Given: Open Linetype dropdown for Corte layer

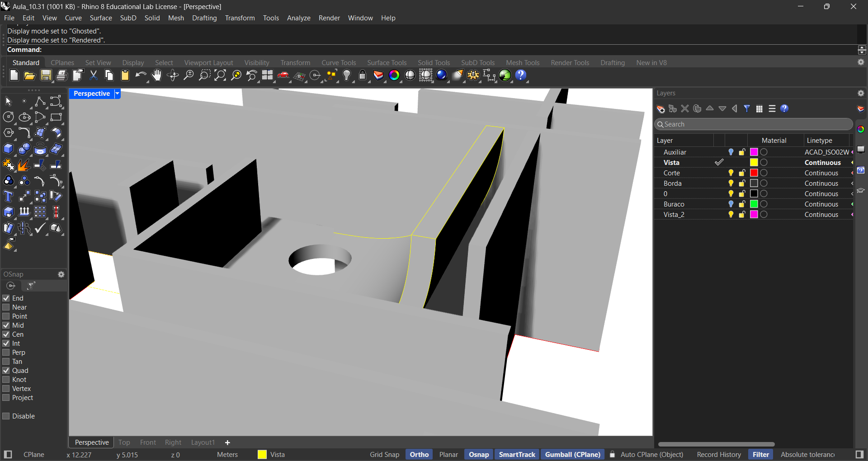Looking at the screenshot, I should point(821,173).
